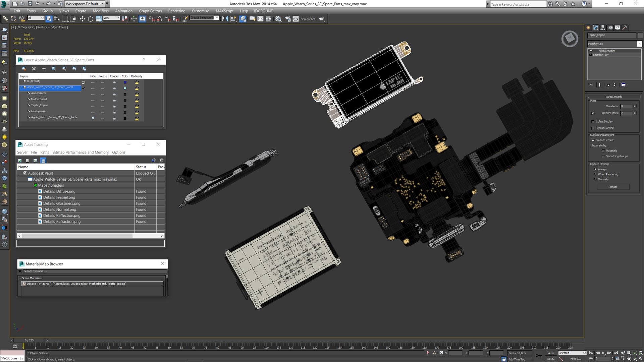The image size is (644, 362).
Task: Toggle the Render Iters checkbox
Action: pos(593,113)
